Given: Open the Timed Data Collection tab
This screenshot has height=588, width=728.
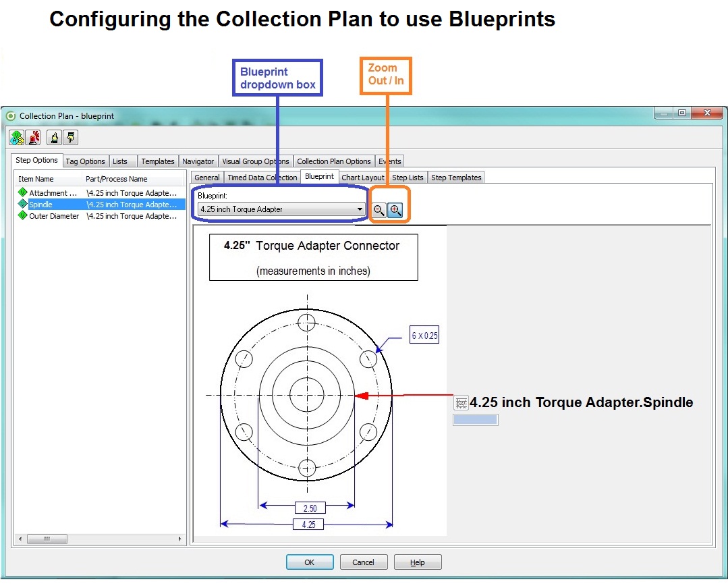Looking at the screenshot, I should coord(263,177).
